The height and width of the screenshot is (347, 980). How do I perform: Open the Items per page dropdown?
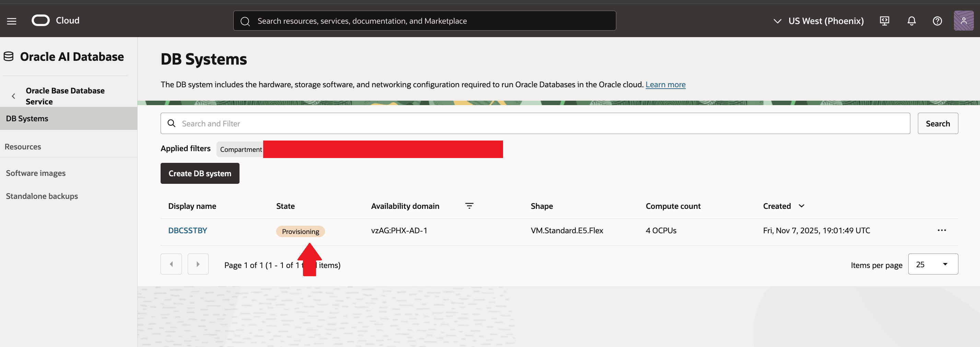click(932, 264)
